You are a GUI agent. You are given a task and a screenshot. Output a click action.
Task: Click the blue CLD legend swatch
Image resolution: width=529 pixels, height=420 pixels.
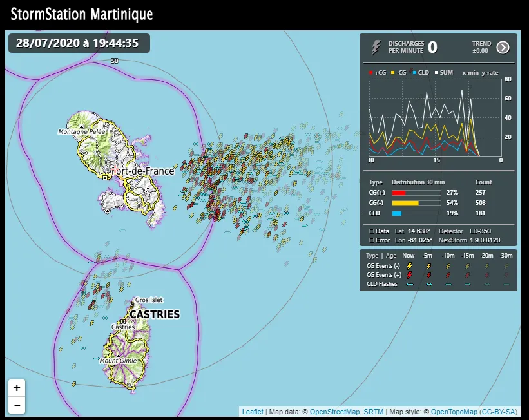pos(414,73)
